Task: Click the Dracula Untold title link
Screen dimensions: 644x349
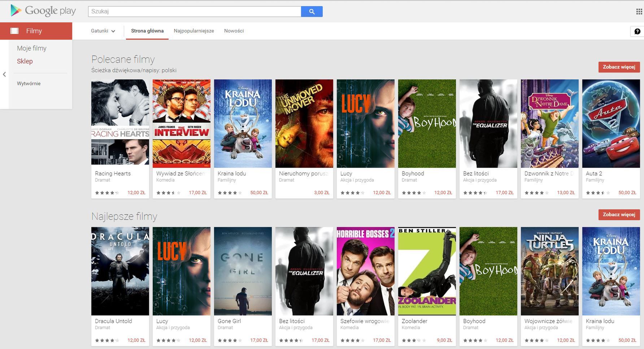Action: [x=113, y=321]
